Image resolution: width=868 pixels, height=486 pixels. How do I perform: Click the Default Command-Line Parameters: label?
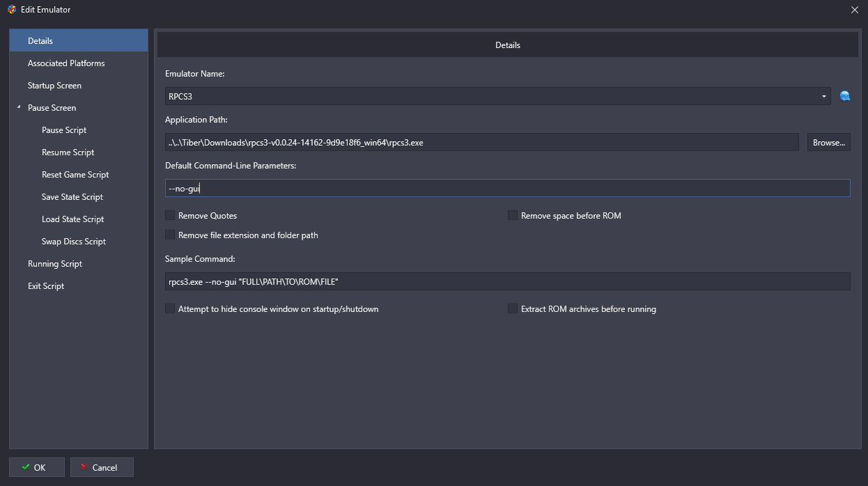point(231,166)
